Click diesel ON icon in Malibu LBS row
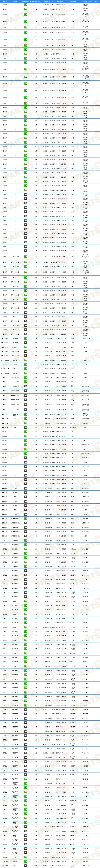Screen dimensions: 100x868 coord(26,343)
